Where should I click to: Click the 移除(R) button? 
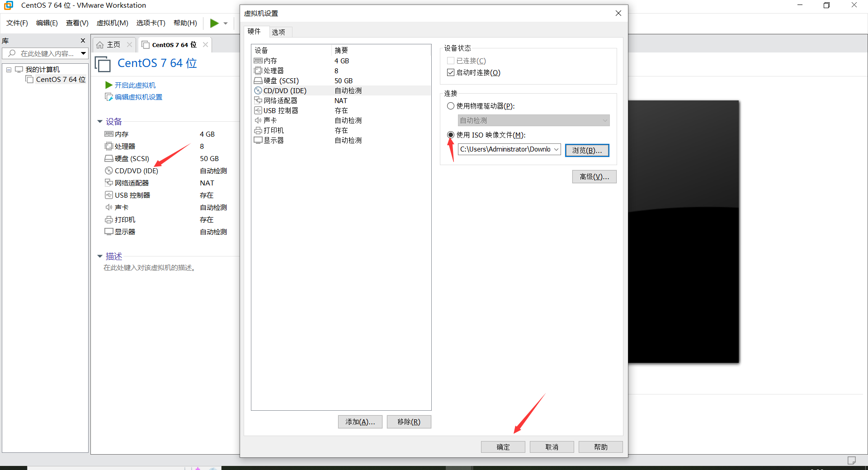click(409, 422)
